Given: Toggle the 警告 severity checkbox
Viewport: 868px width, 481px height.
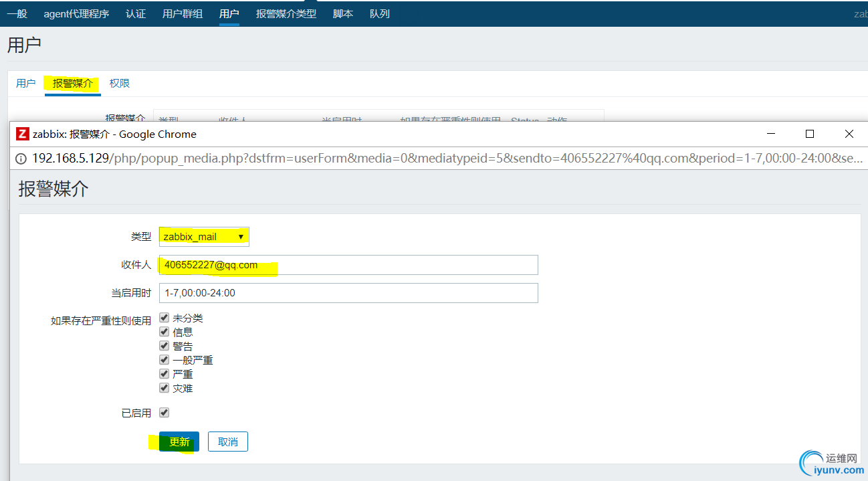Looking at the screenshot, I should tap(164, 346).
